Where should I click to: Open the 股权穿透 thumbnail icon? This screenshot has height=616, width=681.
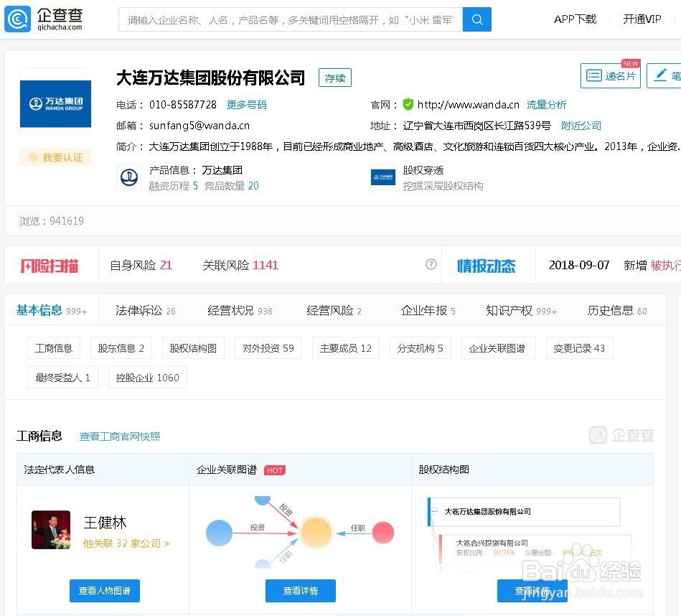click(383, 177)
